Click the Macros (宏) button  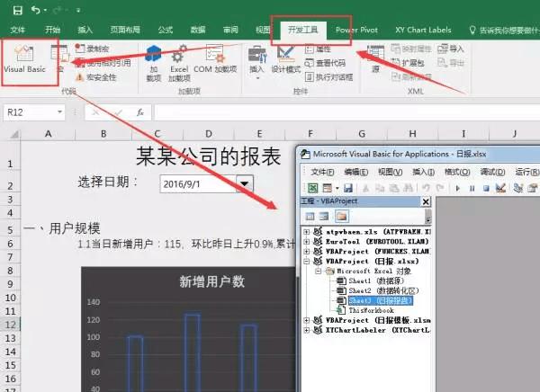pos(60,58)
